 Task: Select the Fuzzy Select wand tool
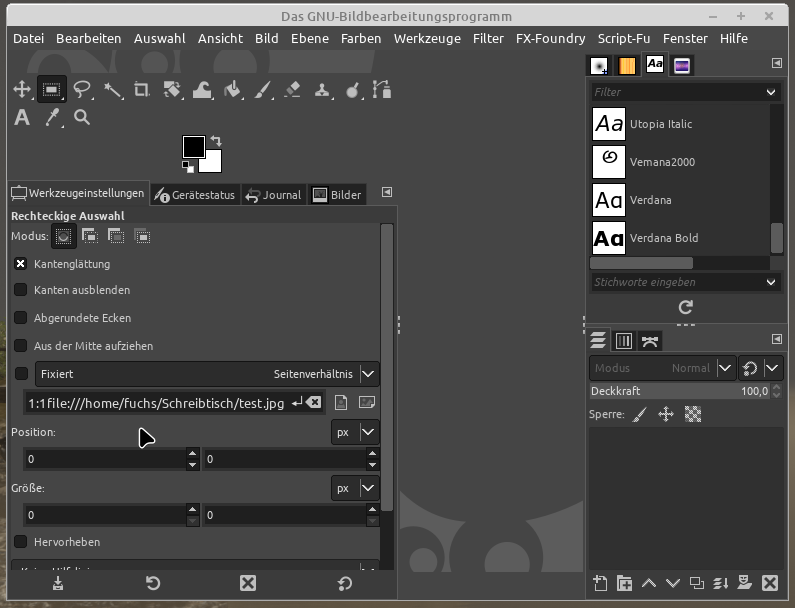[112, 90]
